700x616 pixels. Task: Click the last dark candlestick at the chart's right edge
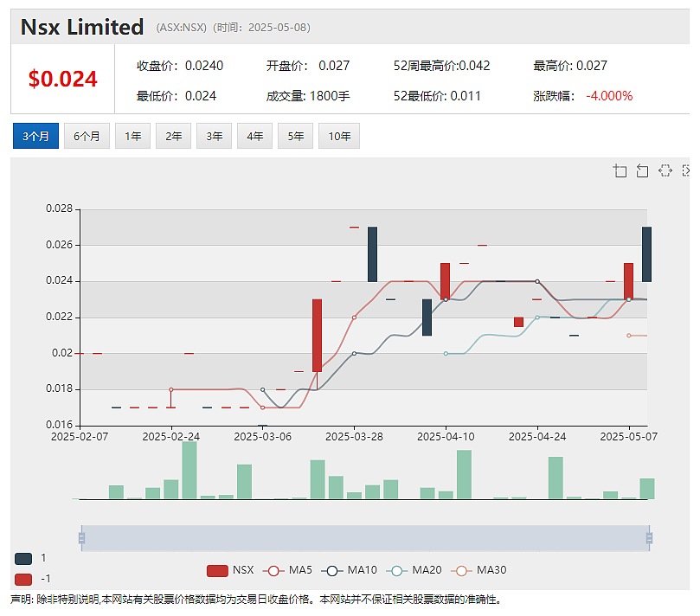[646, 254]
